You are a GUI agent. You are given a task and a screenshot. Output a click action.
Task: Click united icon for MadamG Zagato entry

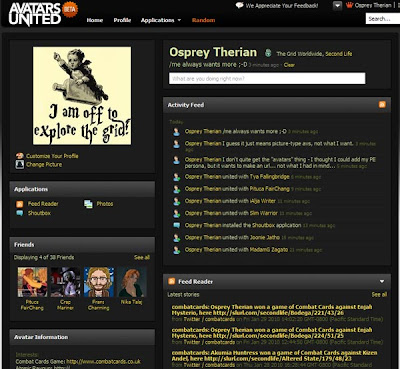coord(176,250)
